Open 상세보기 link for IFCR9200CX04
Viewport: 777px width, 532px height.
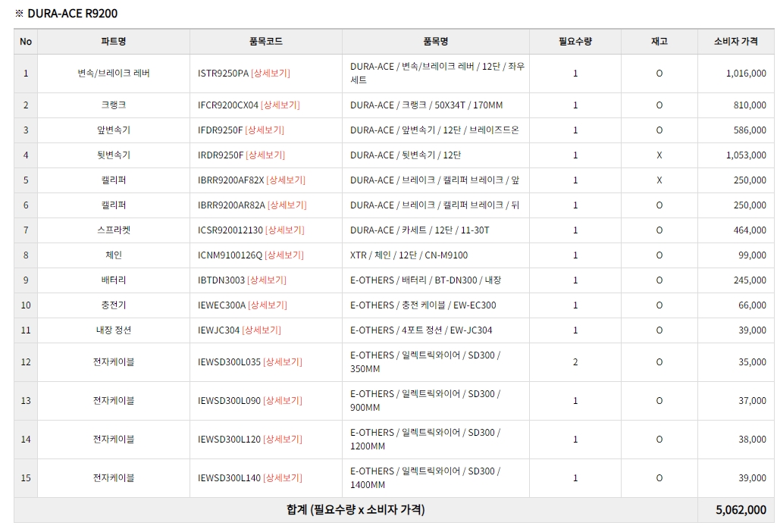point(280,105)
